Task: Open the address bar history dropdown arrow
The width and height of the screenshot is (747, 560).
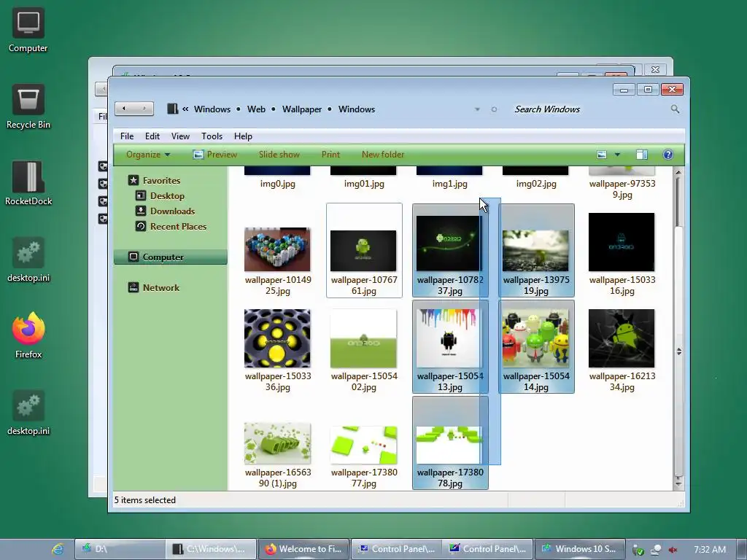Action: 477,109
